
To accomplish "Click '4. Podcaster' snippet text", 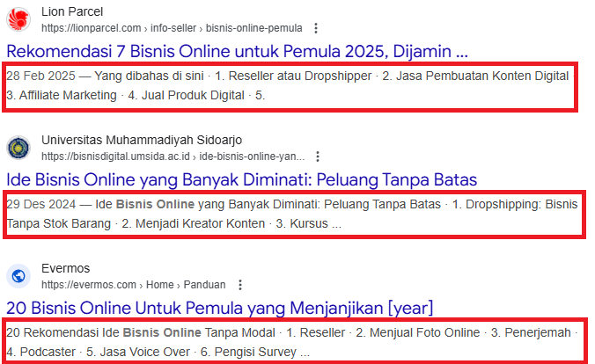I will coord(41,352).
